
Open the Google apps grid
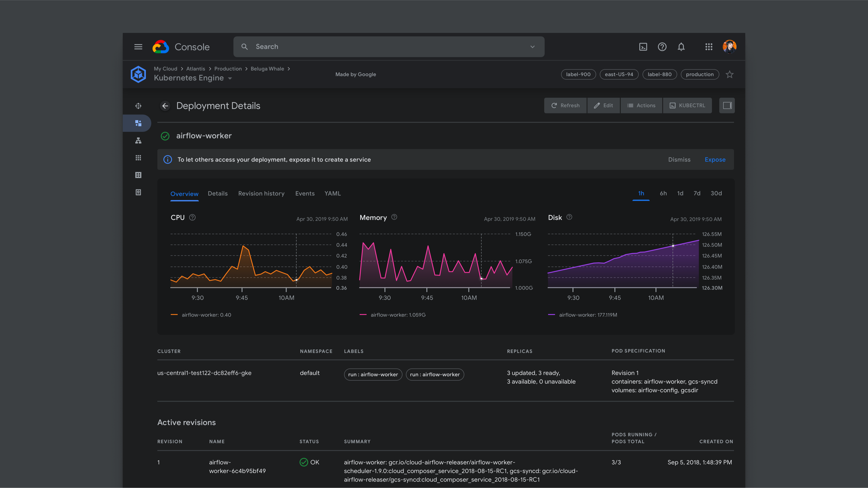pyautogui.click(x=709, y=47)
